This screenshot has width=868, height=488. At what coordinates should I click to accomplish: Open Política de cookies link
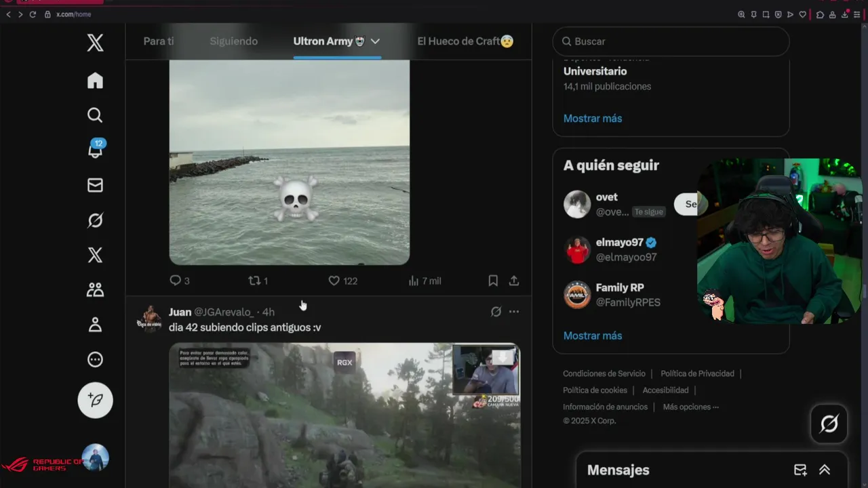(595, 390)
